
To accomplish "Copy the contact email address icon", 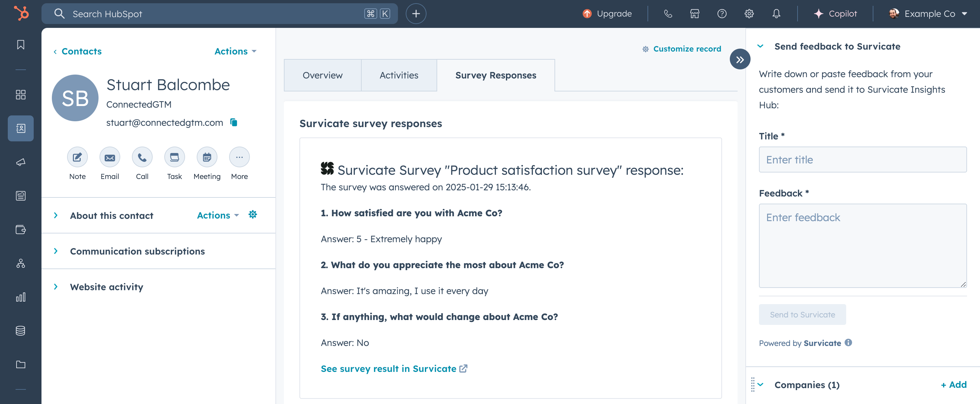I will (x=234, y=122).
